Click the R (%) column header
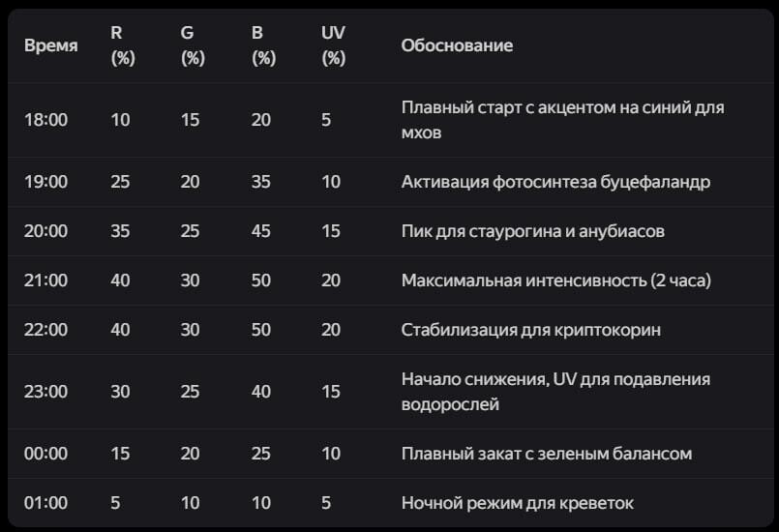The width and height of the screenshot is (779, 532). [x=123, y=45]
